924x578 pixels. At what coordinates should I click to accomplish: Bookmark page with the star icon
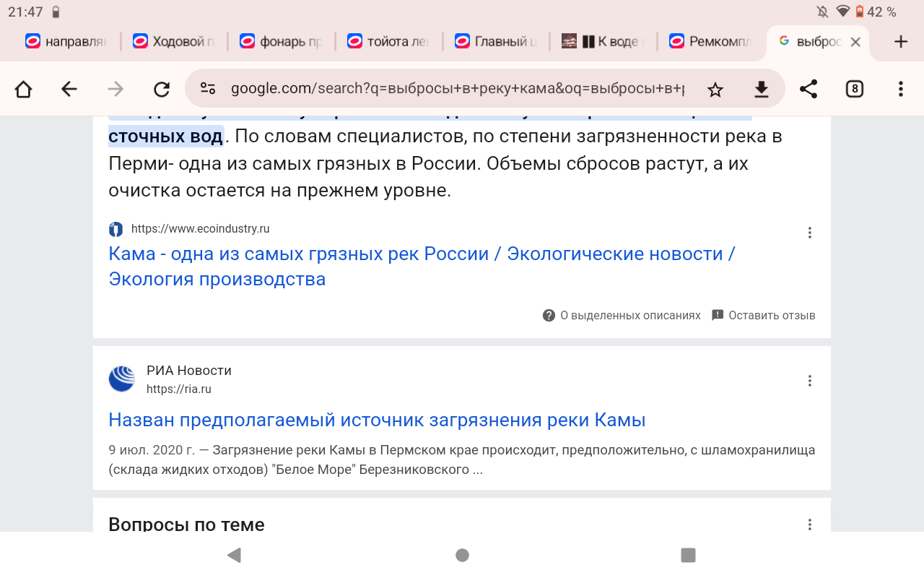(715, 89)
